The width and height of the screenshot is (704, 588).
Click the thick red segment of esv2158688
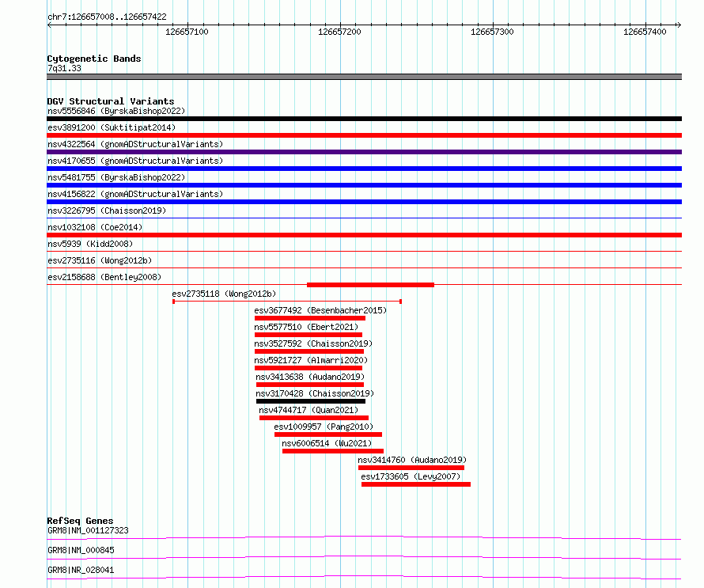point(370,285)
